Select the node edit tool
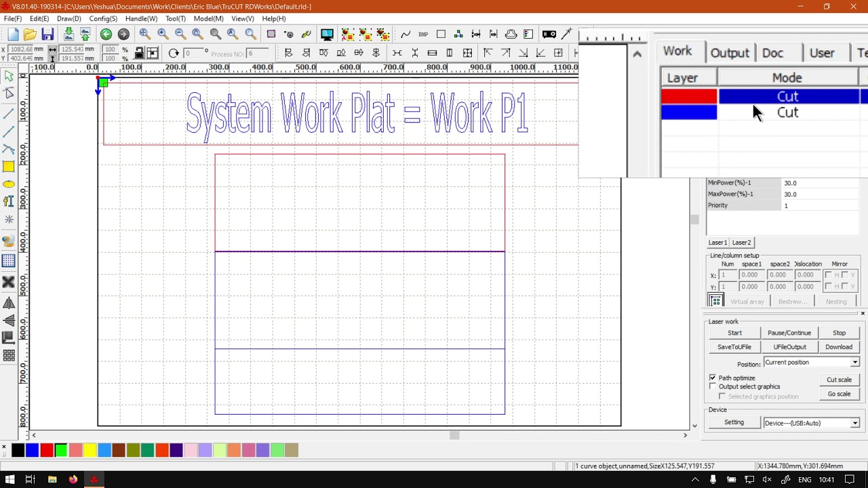The height and width of the screenshot is (488, 868). click(9, 94)
